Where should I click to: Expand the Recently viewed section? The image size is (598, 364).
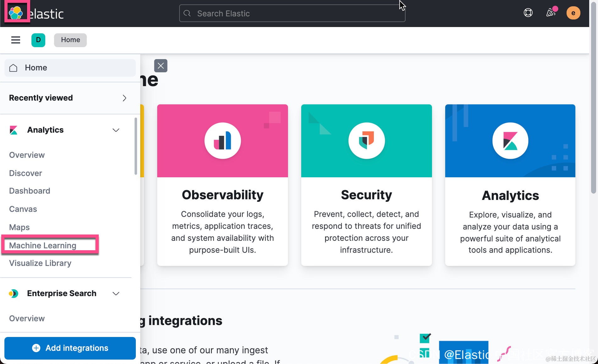[125, 98]
